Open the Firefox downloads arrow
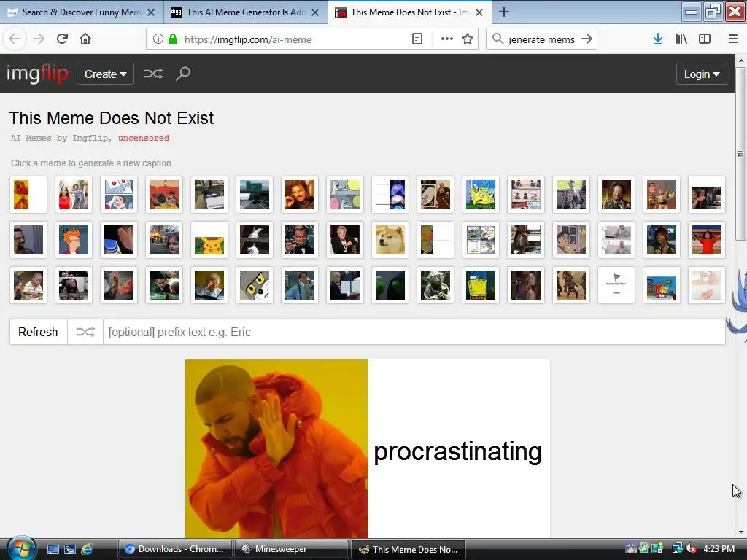747x560 pixels. (x=658, y=39)
